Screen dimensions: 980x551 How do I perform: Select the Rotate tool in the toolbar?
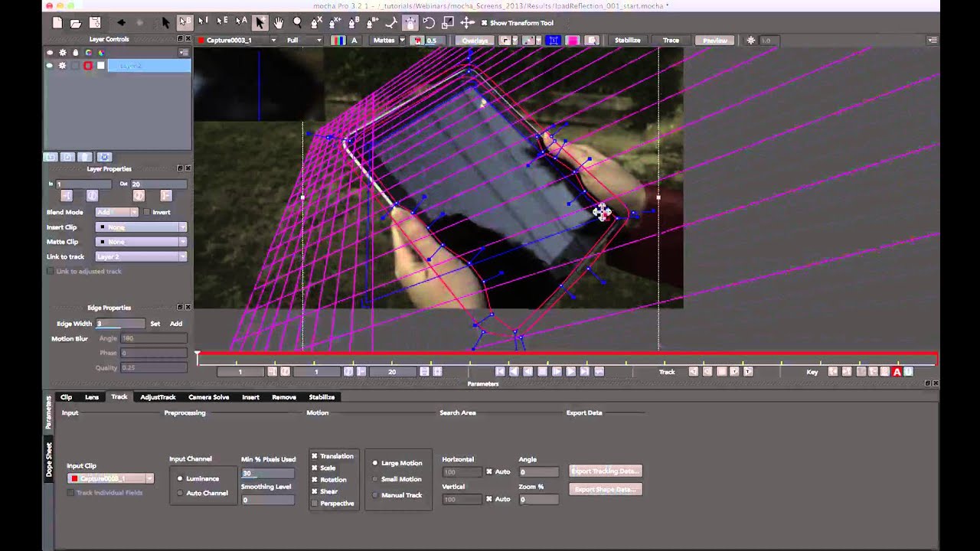pyautogui.click(x=429, y=23)
